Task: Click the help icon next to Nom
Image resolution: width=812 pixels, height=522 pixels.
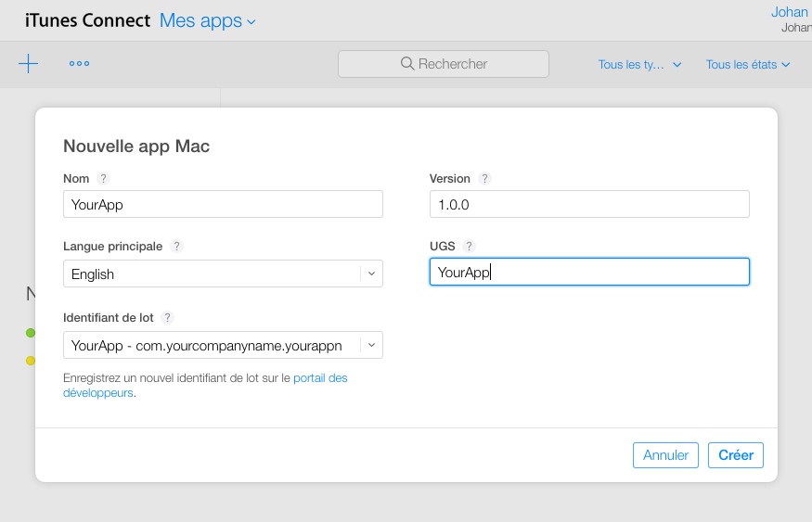Action: click(103, 179)
